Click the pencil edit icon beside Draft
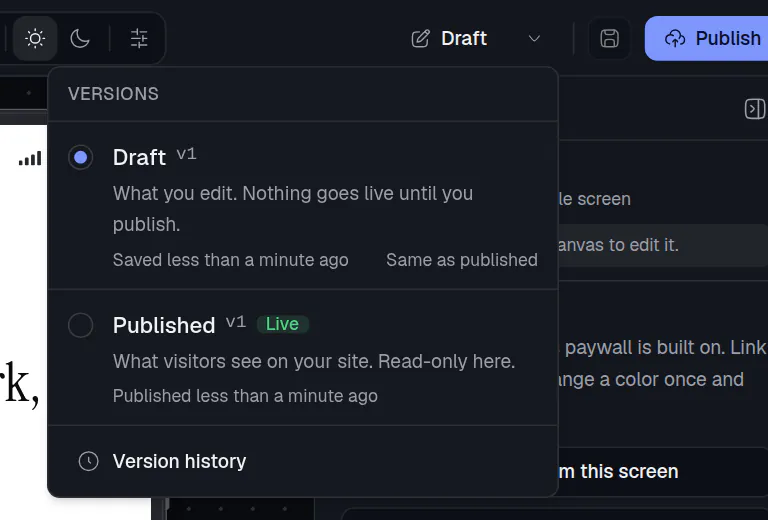Viewport: 768px width, 520px height. pos(420,38)
